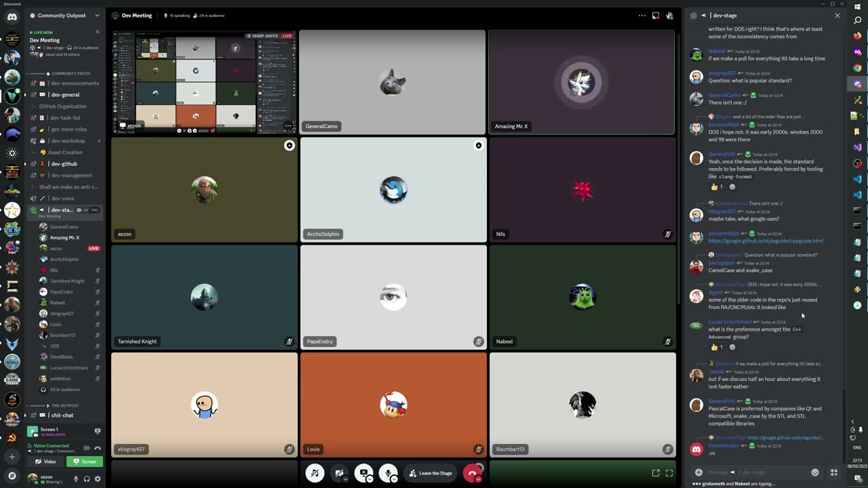Add a server with the plus icon
Screen dimensions: 868x488
coord(12,457)
